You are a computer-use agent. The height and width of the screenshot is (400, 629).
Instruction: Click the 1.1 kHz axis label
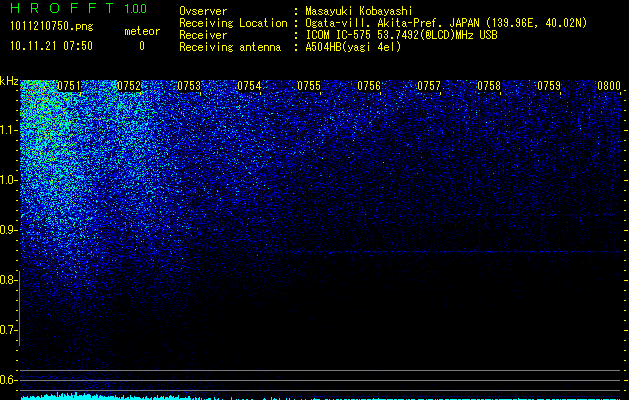(8, 130)
